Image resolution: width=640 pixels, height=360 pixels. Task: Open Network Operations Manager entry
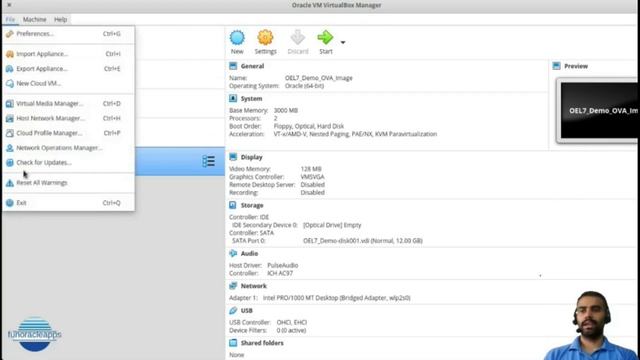tap(68, 148)
